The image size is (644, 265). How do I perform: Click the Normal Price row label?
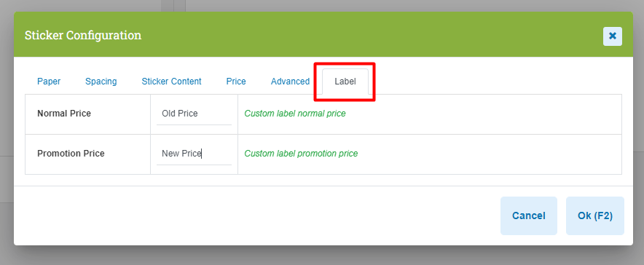pos(64,114)
